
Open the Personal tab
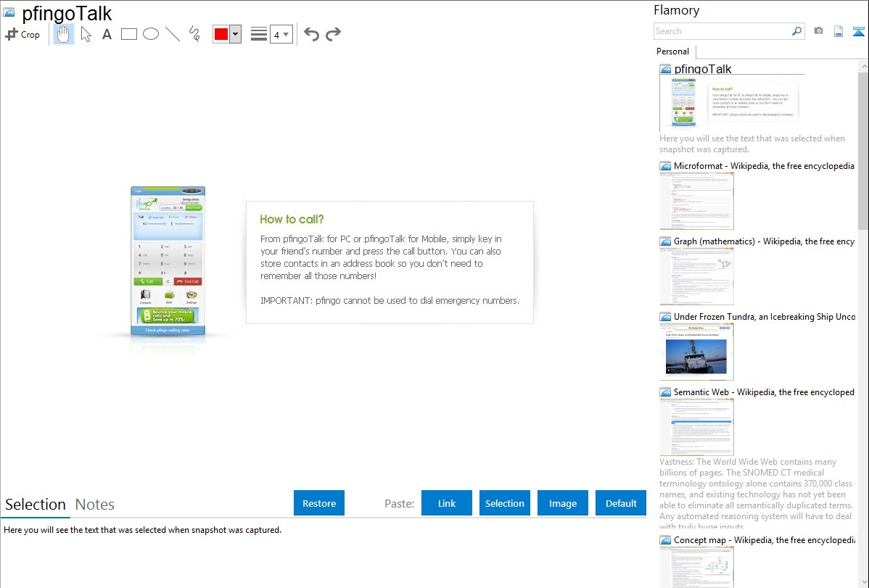[x=673, y=51]
